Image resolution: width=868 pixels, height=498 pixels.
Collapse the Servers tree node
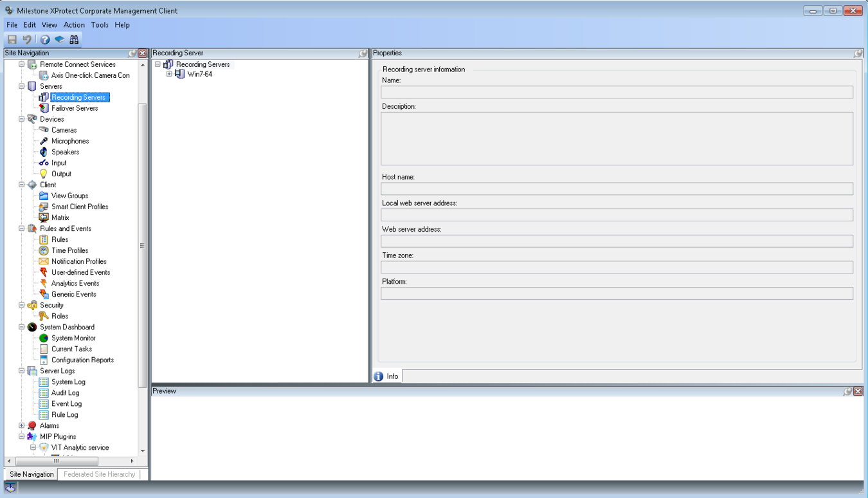(22, 86)
